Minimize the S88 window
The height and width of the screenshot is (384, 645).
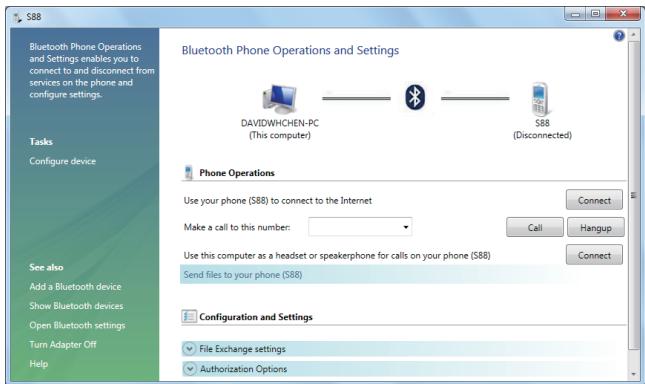coord(576,14)
